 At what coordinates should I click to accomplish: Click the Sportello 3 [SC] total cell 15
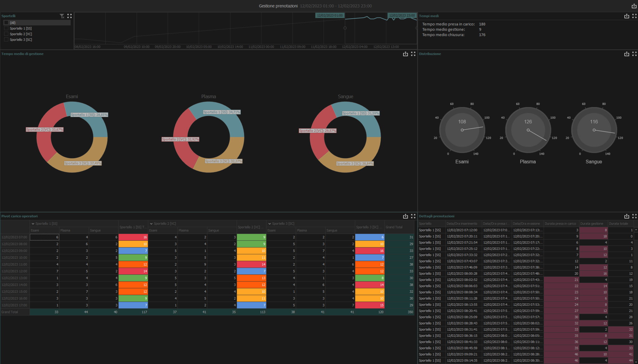tap(370, 305)
